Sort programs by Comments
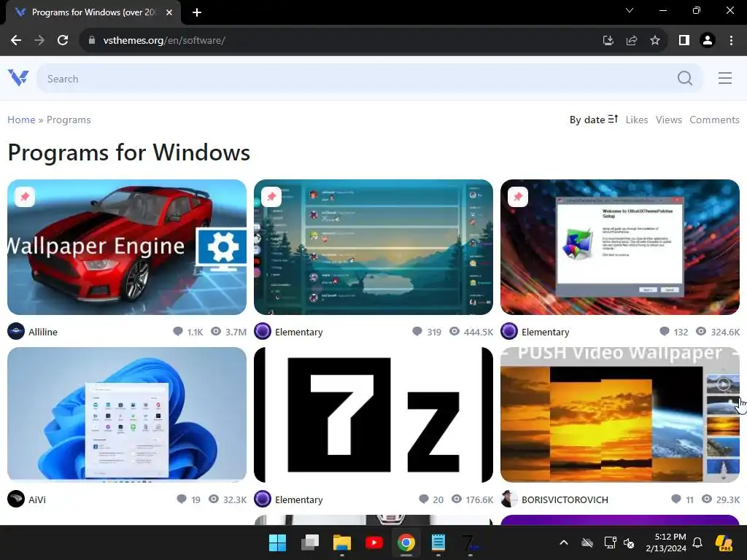The width and height of the screenshot is (747, 560). pos(714,120)
